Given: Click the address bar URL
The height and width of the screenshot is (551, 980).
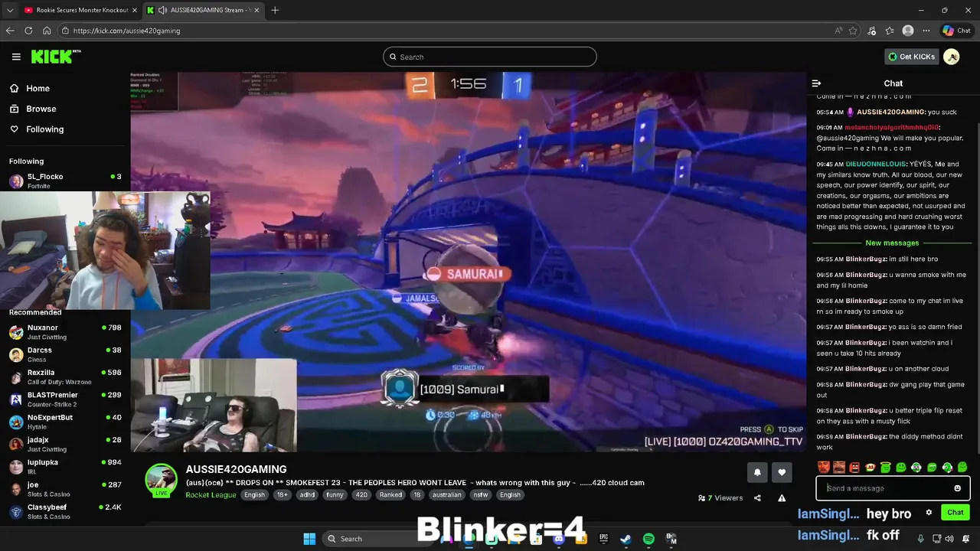Looking at the screenshot, I should coord(126,31).
